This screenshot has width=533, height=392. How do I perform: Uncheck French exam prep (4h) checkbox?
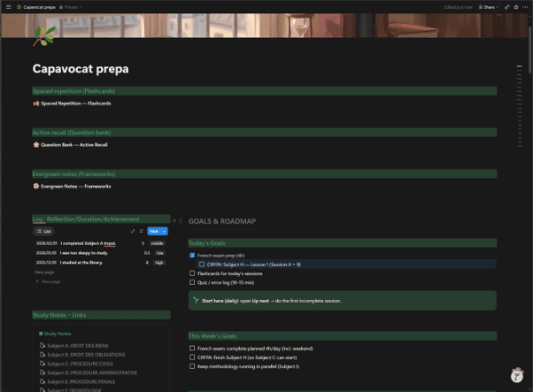pyautogui.click(x=192, y=255)
